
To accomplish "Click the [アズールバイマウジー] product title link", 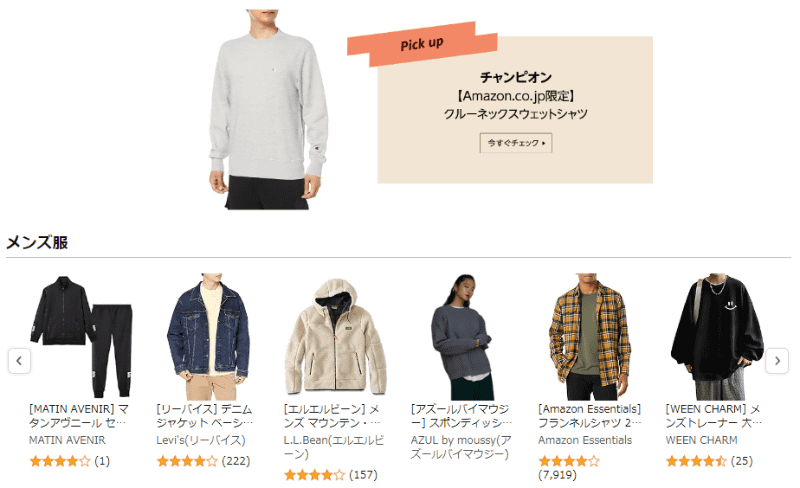I will pos(461,416).
